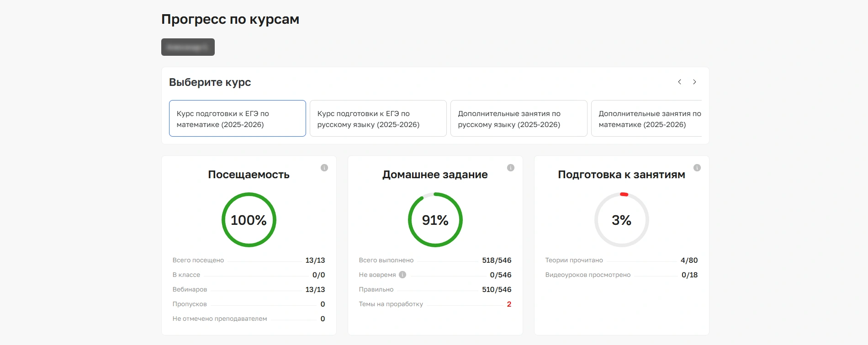Click the Правильно value 510/546
Image resolution: width=868 pixels, height=345 pixels.
click(497, 290)
